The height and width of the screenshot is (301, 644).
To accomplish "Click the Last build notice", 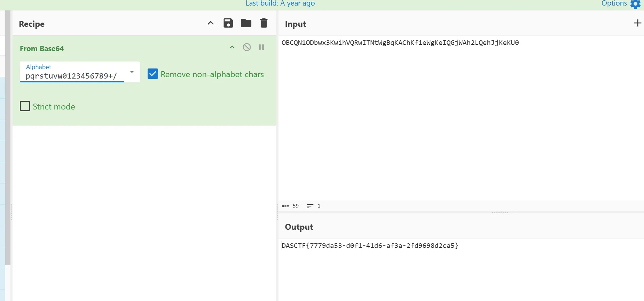I will click(x=280, y=3).
